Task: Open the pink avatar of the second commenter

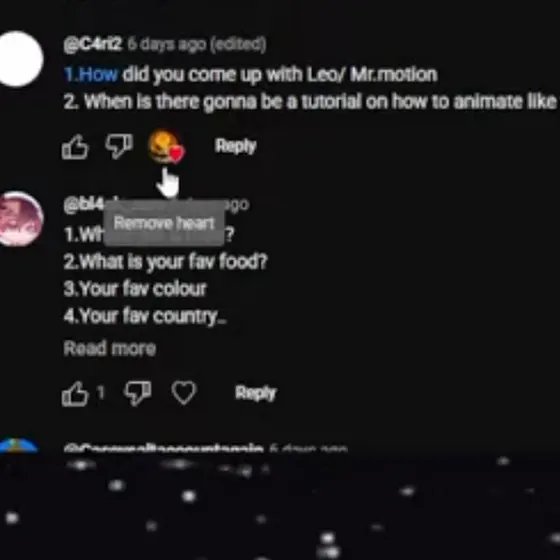Action: (21, 219)
